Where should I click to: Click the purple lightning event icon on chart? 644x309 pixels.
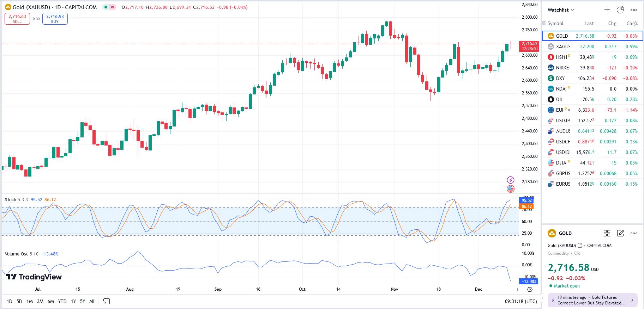511,180
